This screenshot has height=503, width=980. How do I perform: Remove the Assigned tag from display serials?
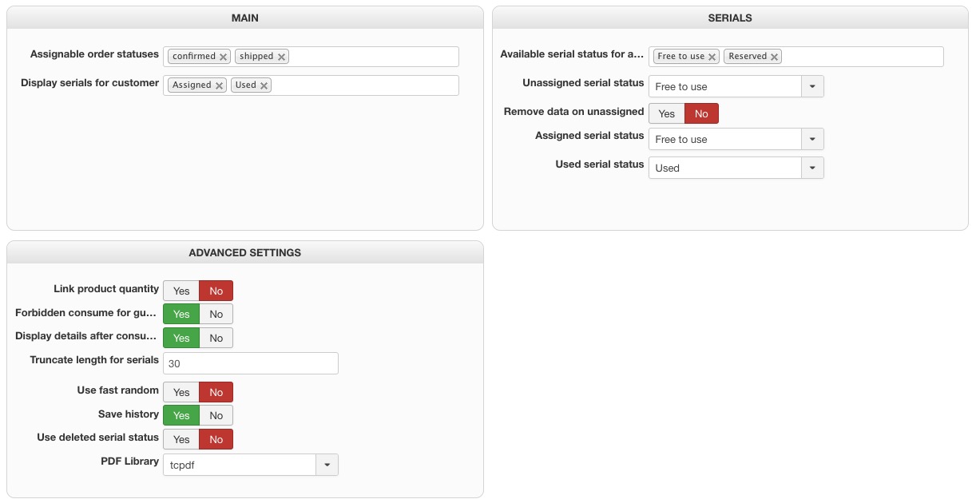pyautogui.click(x=219, y=85)
